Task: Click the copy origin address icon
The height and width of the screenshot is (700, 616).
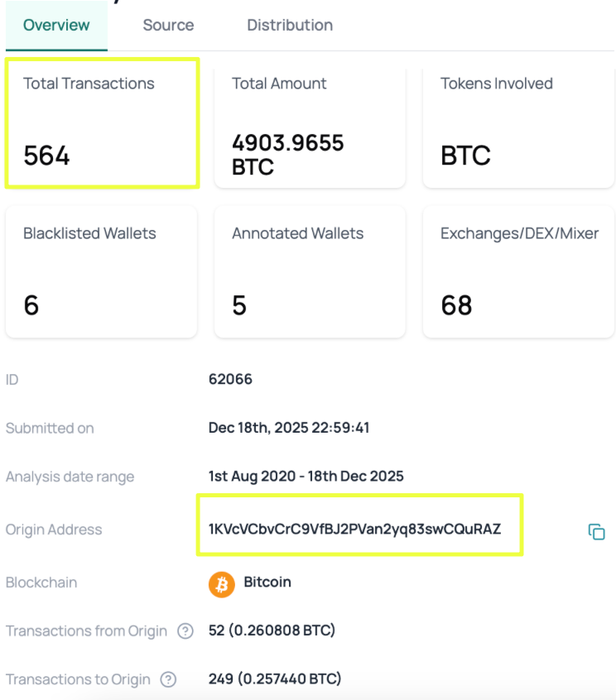Action: click(x=596, y=532)
